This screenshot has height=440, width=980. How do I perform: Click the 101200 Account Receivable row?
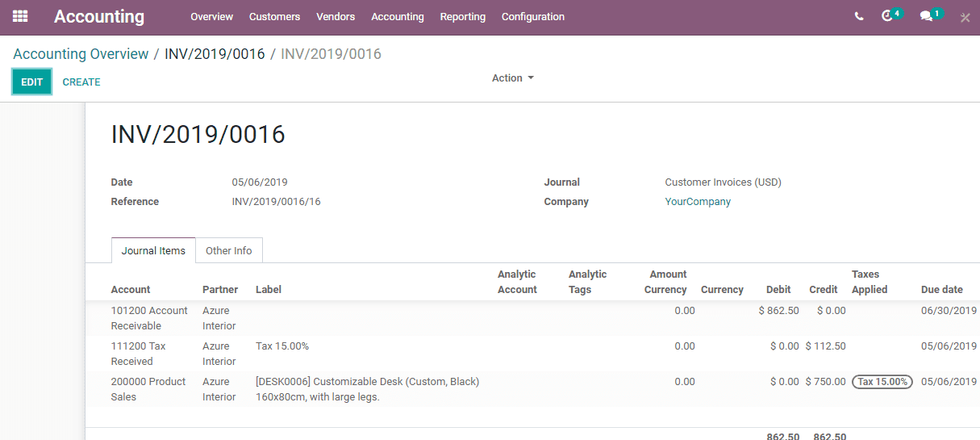coord(532,318)
